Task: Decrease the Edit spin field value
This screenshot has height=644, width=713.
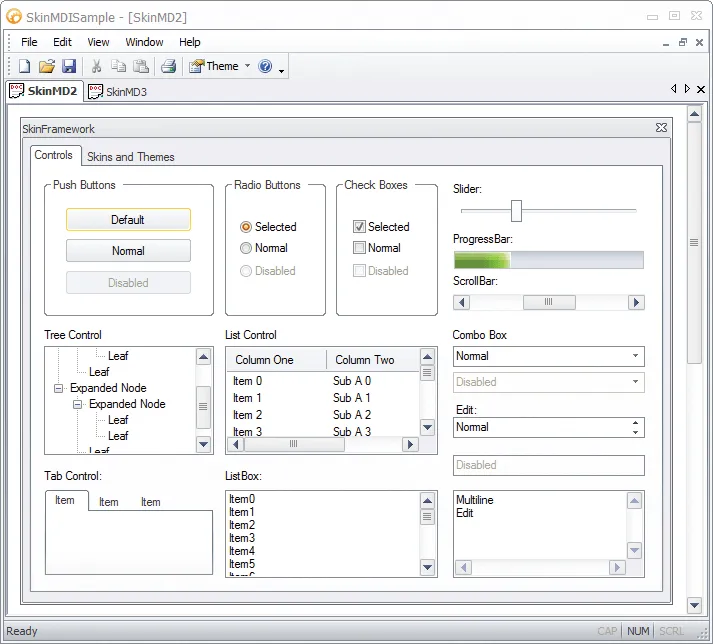Action: (x=635, y=433)
